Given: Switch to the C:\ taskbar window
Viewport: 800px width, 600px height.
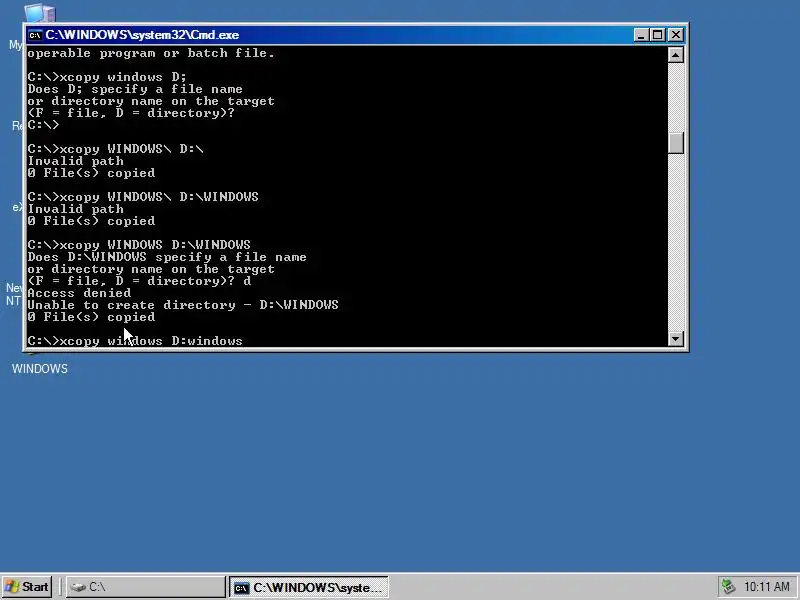Looking at the screenshot, I should coord(145,587).
